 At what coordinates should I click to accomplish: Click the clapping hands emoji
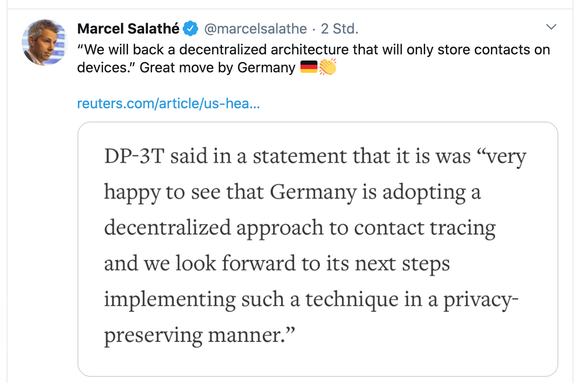328,67
